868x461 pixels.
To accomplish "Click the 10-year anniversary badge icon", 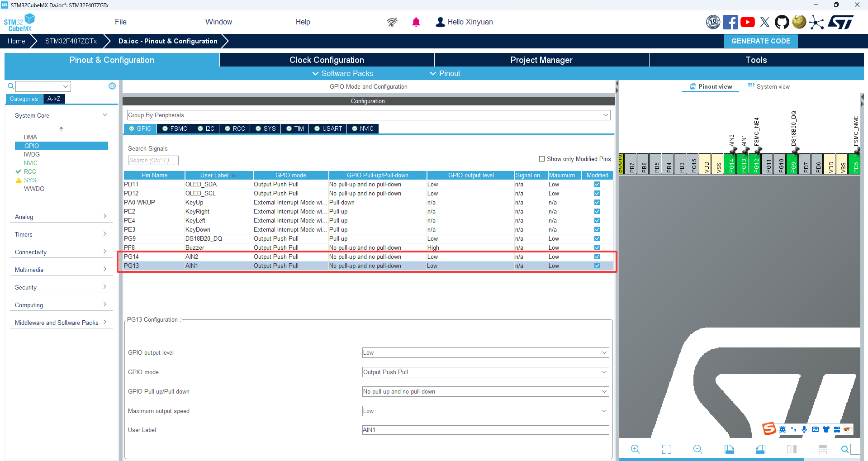I will [713, 22].
